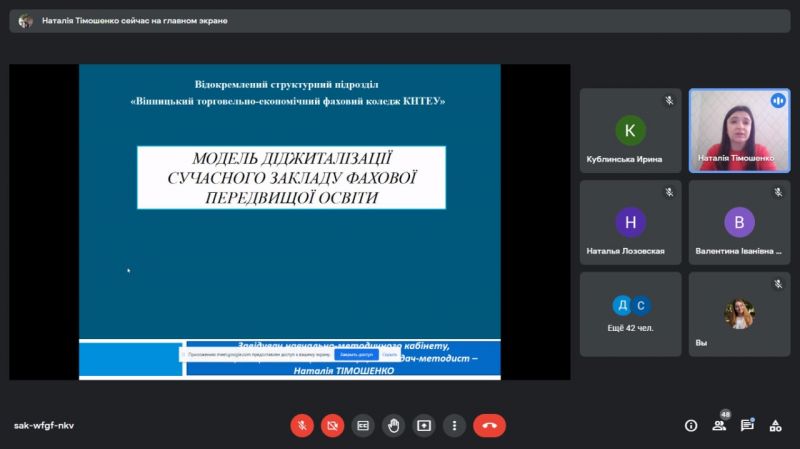Select your own 'Вы' tile
Screen dimensions: 800x449
coord(739,314)
